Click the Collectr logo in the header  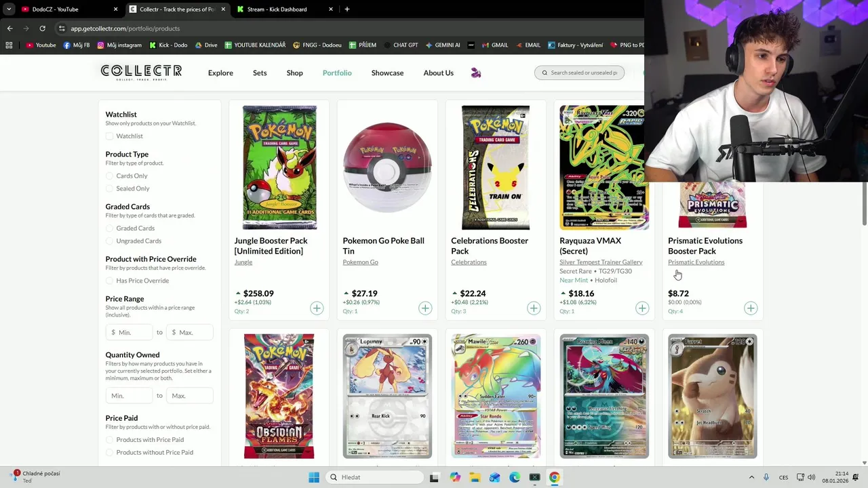click(x=141, y=73)
